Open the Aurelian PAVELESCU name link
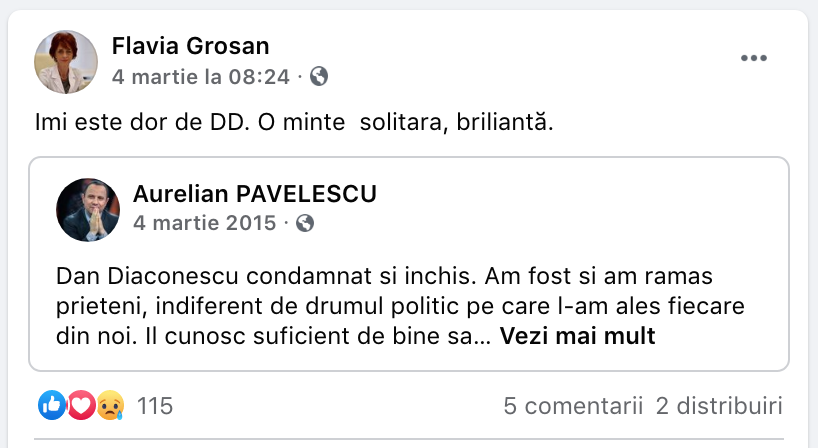This screenshot has height=448, width=818. click(254, 194)
